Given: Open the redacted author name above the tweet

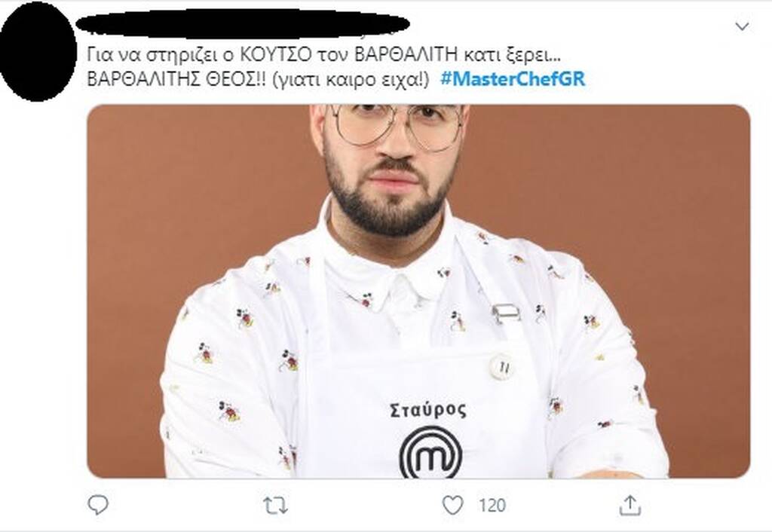Looking at the screenshot, I should click(x=243, y=23).
